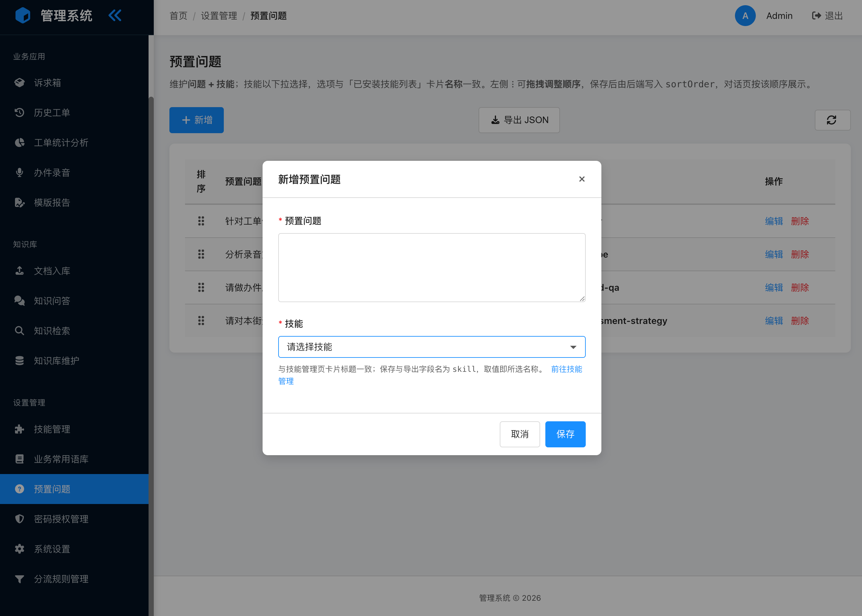Viewport: 862px width, 616px height.
Task: Click 编辑 in the 针对工单 row
Action: (x=774, y=221)
